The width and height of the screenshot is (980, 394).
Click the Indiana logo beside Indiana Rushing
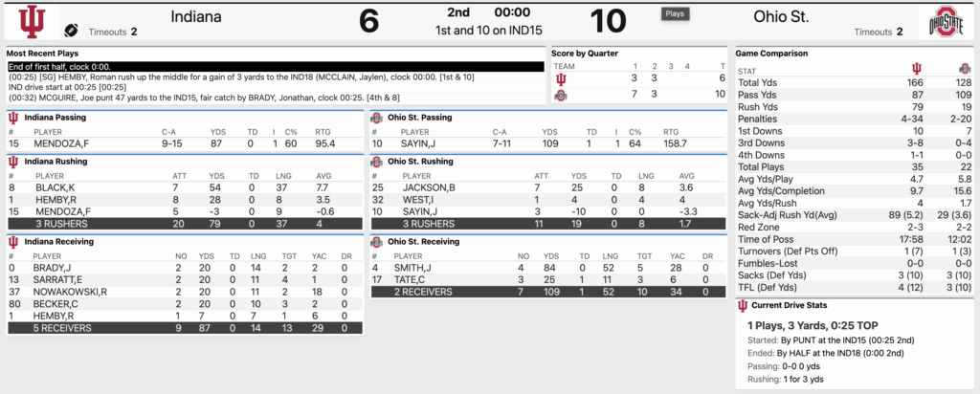(x=13, y=162)
